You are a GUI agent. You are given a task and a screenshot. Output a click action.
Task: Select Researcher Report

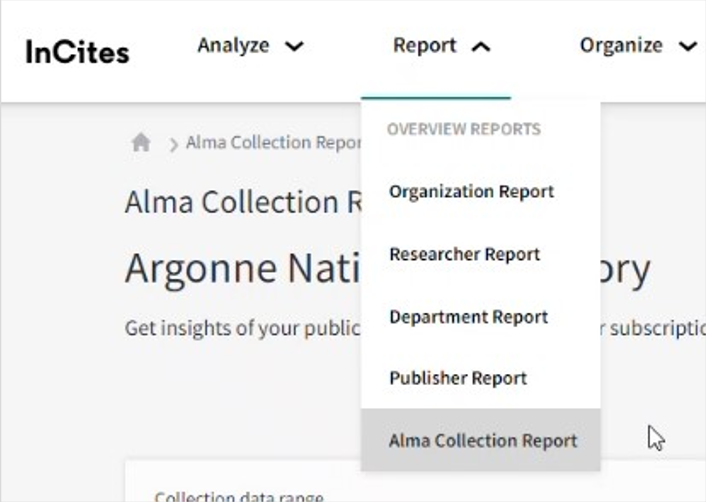[480, 254]
